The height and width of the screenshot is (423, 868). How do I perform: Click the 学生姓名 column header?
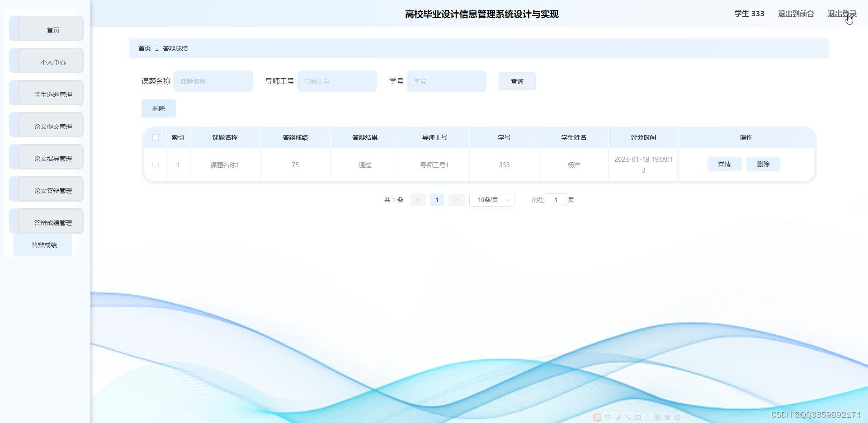pos(574,137)
